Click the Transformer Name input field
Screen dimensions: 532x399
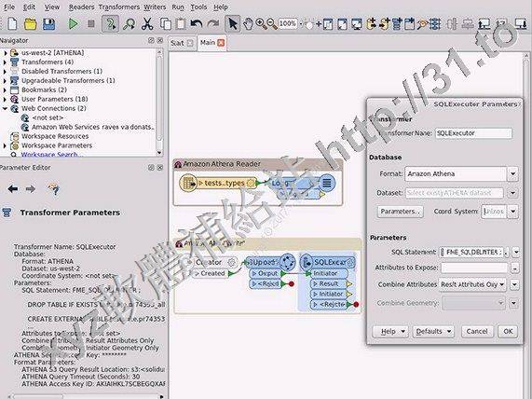[473, 133]
